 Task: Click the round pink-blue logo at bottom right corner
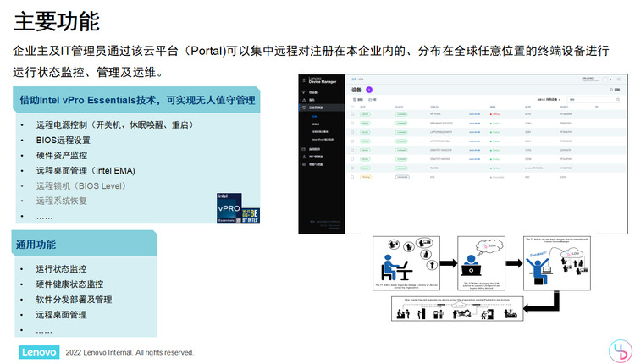621,350
